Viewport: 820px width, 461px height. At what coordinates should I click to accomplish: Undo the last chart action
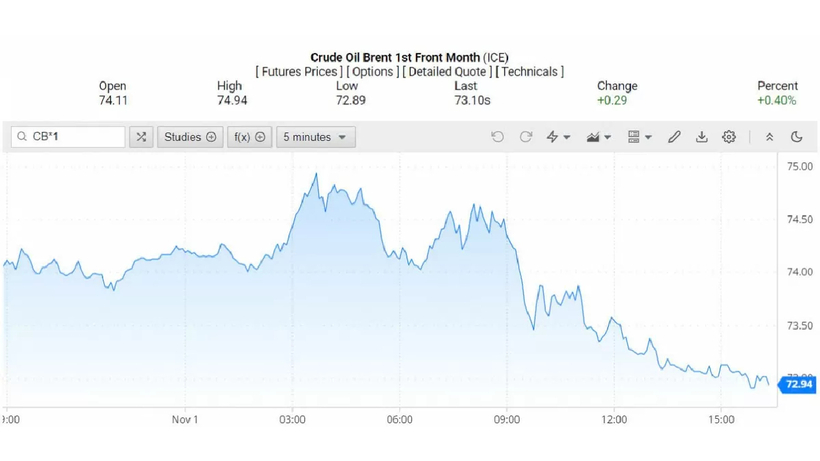coord(497,137)
